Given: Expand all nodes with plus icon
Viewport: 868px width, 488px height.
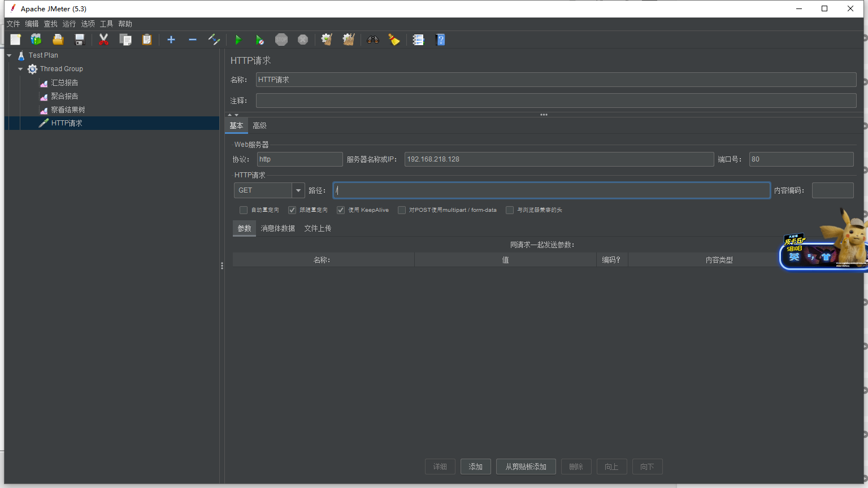Looking at the screenshot, I should click(171, 40).
